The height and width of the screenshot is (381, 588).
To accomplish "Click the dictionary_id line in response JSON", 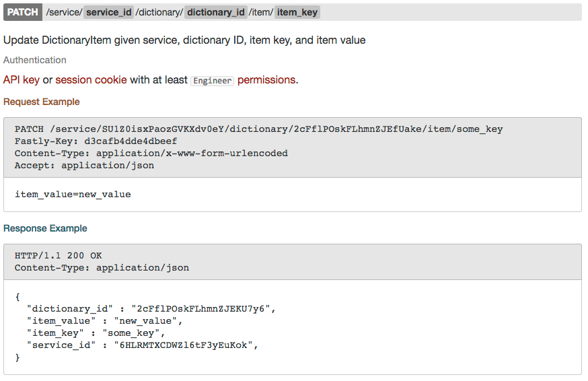I will point(151,309).
